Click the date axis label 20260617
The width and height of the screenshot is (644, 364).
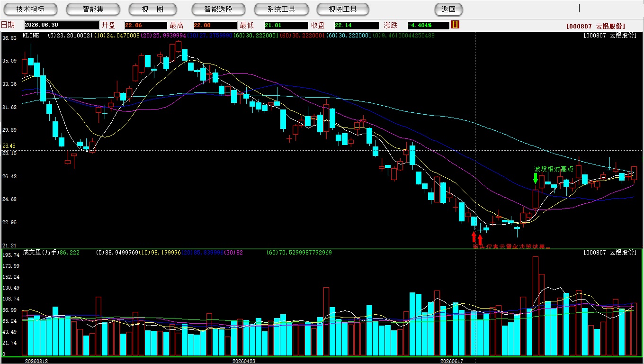451,361
